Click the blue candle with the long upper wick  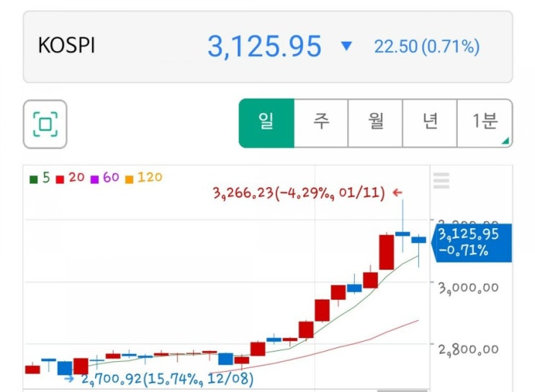click(x=403, y=234)
